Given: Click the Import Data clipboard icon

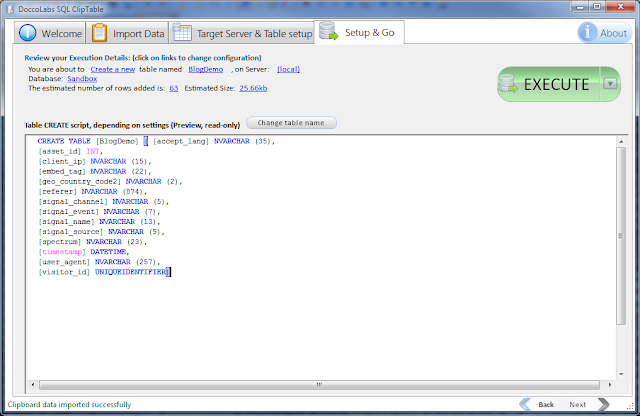Looking at the screenshot, I should tap(99, 33).
